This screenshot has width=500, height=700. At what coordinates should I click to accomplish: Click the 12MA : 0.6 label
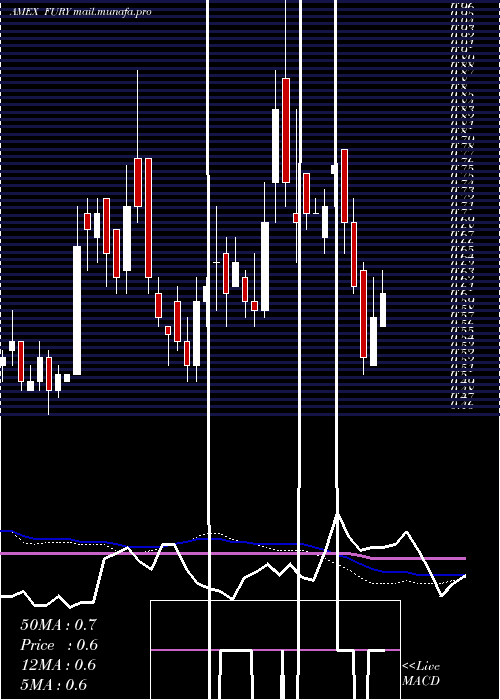click(58, 665)
